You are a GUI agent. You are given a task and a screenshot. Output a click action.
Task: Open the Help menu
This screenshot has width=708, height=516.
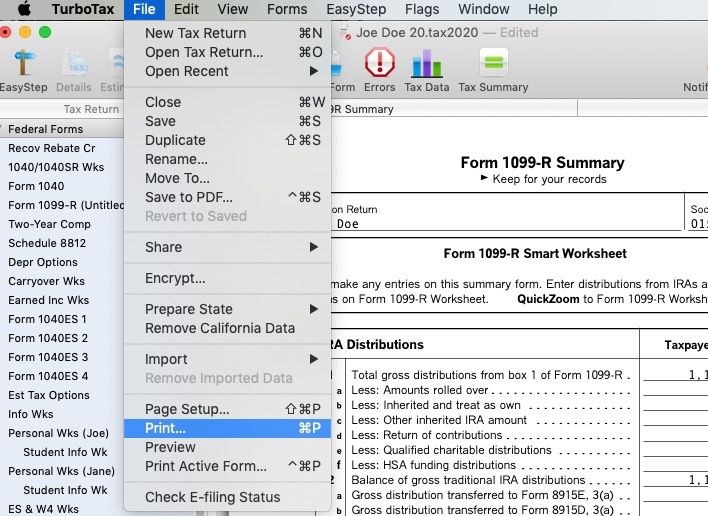click(542, 9)
